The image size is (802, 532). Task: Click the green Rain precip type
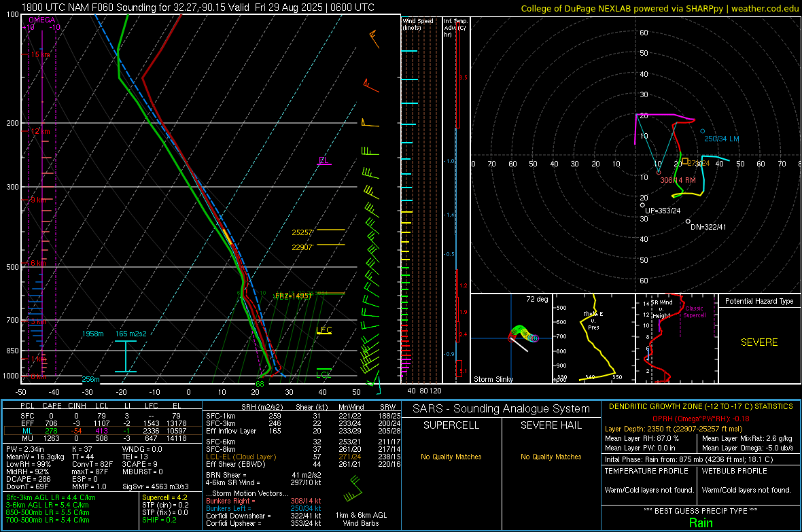701,522
